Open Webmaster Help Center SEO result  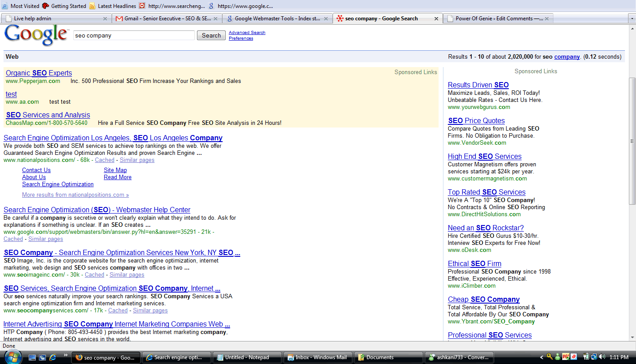[97, 210]
